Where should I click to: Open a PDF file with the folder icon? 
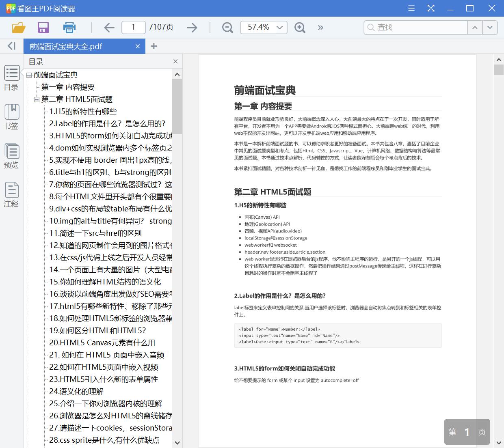click(x=19, y=27)
